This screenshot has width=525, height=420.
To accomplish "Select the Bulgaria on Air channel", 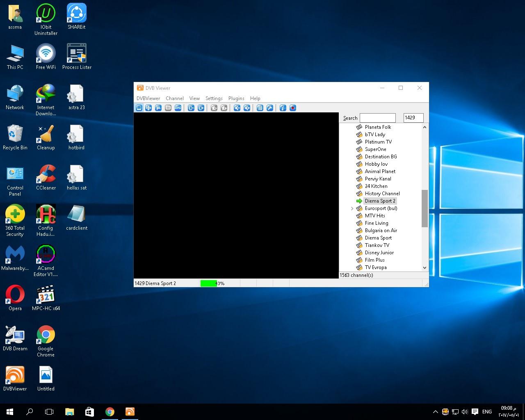I will (x=381, y=231).
